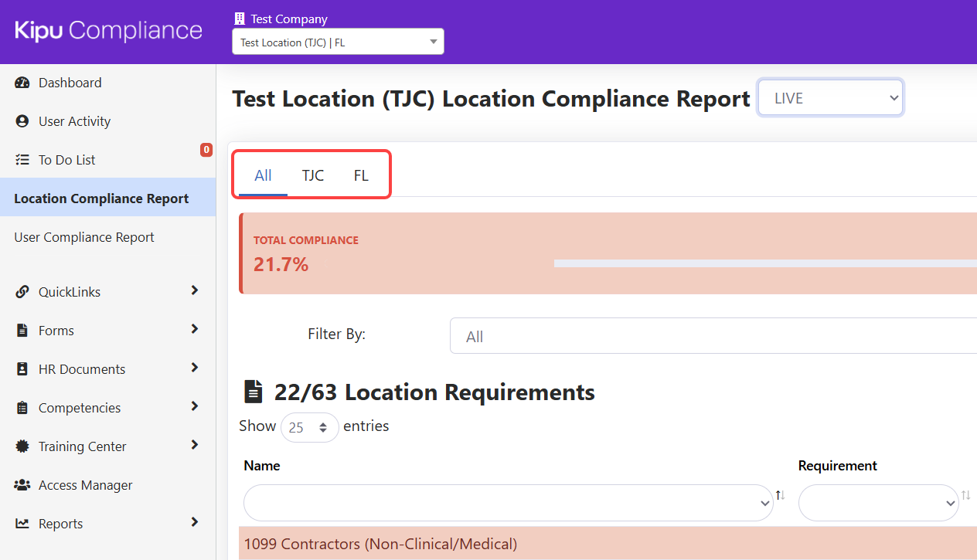Switch to the FL tab
This screenshot has width=977, height=560.
[361, 175]
